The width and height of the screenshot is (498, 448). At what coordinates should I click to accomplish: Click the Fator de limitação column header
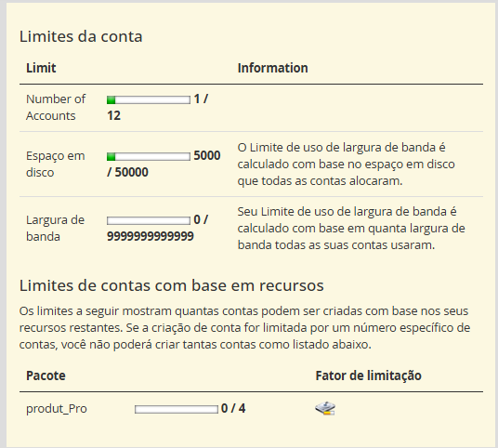[369, 376]
